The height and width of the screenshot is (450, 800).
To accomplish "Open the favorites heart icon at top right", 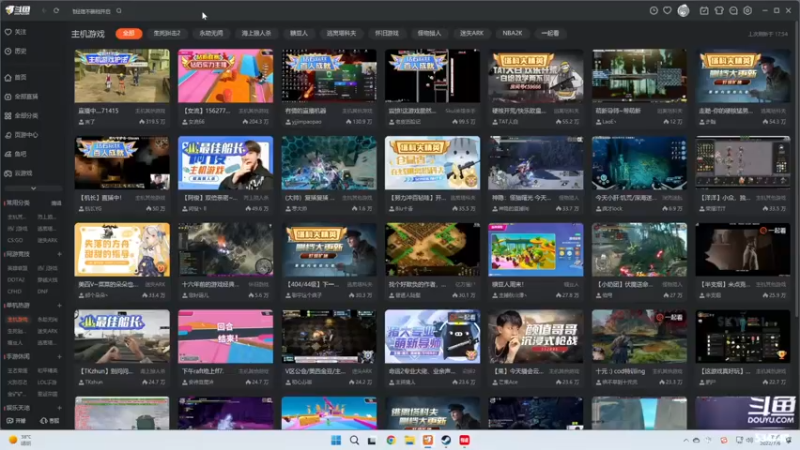I will 667,11.
